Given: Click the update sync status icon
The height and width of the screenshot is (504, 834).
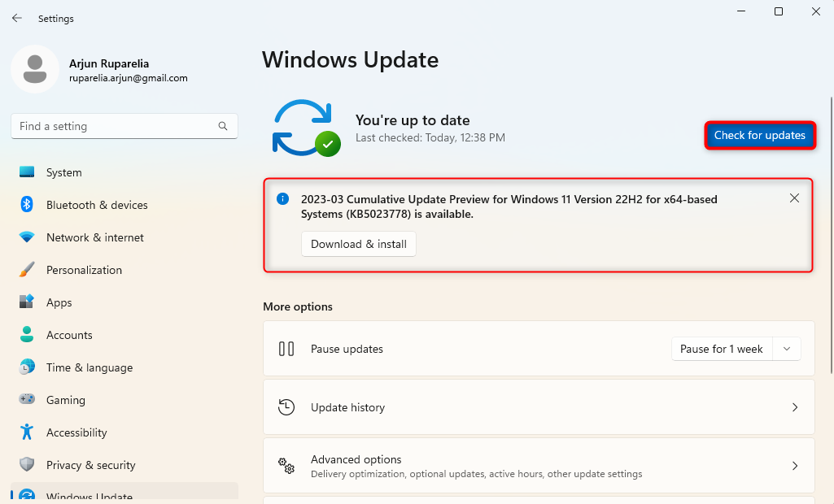Looking at the screenshot, I should click(x=307, y=128).
